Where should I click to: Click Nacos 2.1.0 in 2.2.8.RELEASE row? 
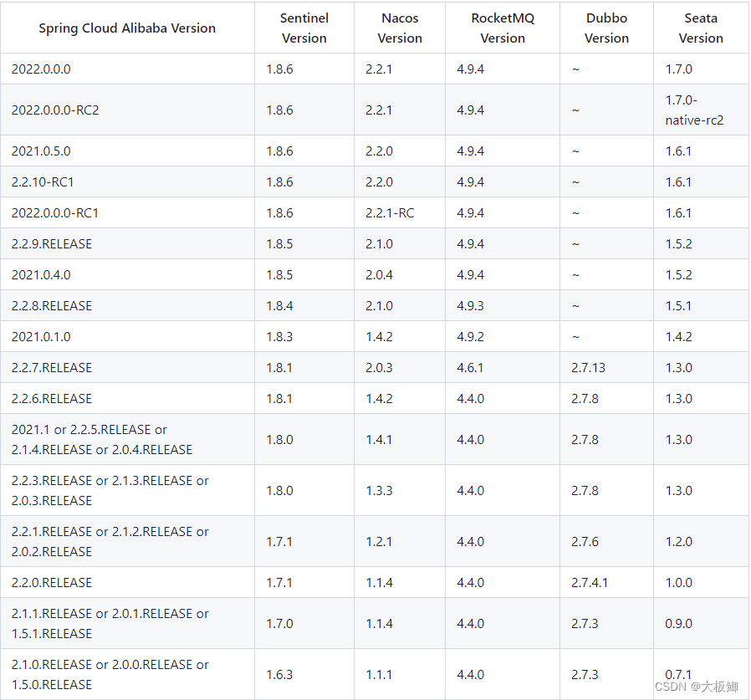(380, 306)
